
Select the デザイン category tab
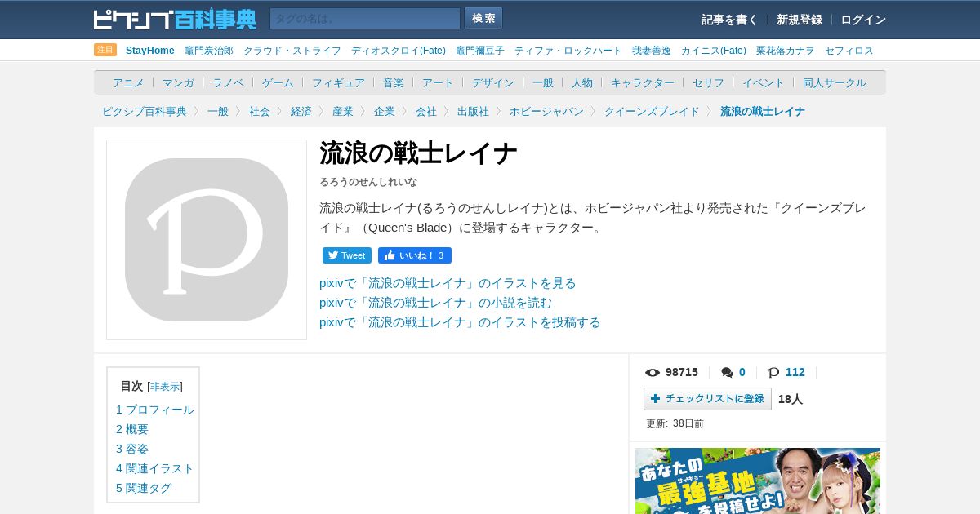pos(493,82)
